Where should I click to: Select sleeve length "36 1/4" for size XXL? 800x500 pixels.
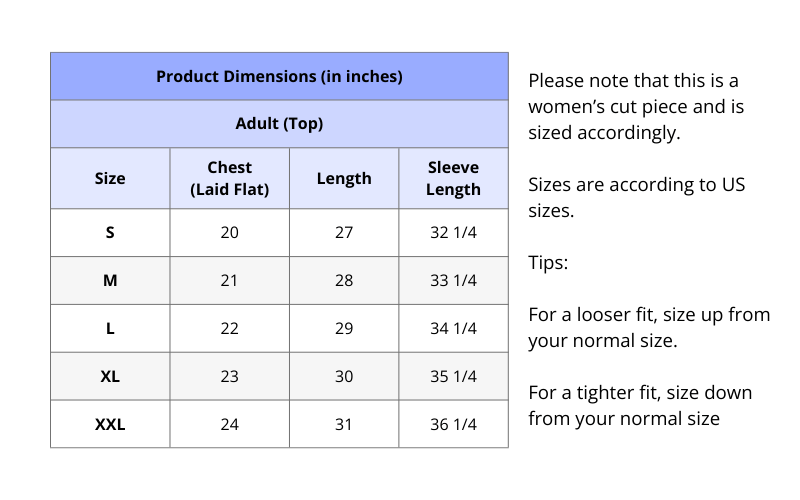453,425
